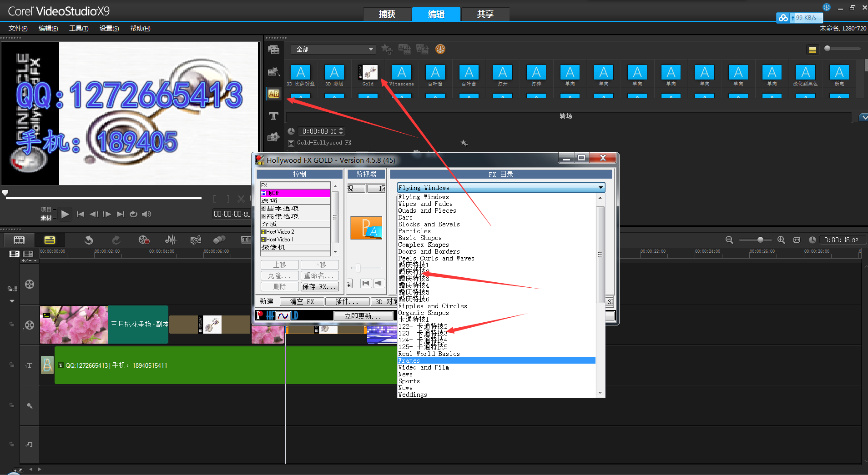Open the 文件 menu
868x475 pixels.
point(18,28)
